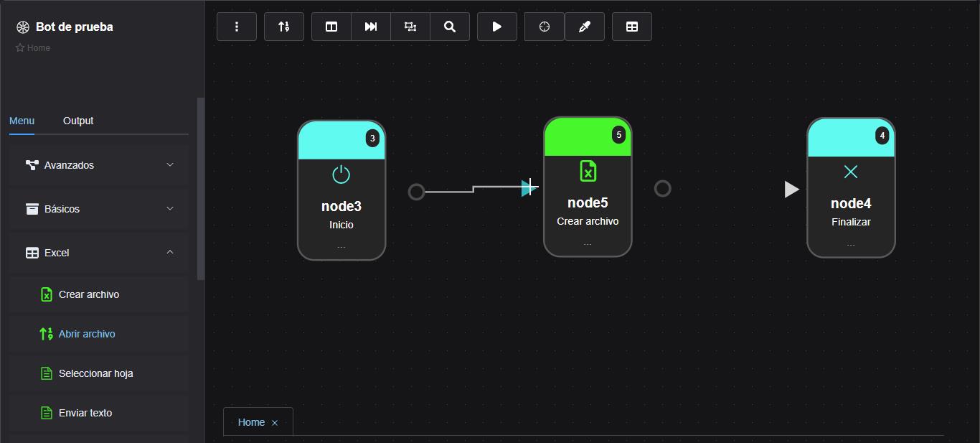Image resolution: width=980 pixels, height=443 pixels.
Task: Click the ellipsis at bottom of node4
Action: coord(851,244)
